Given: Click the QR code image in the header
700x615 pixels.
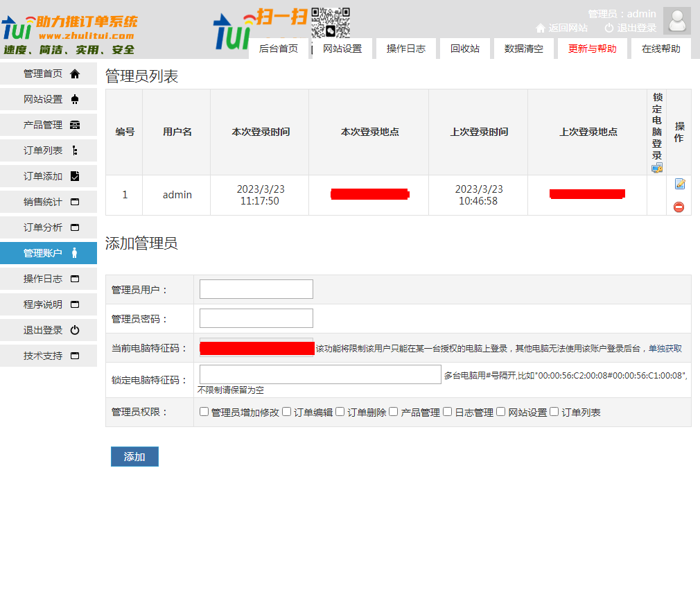Looking at the screenshot, I should pos(330,22).
